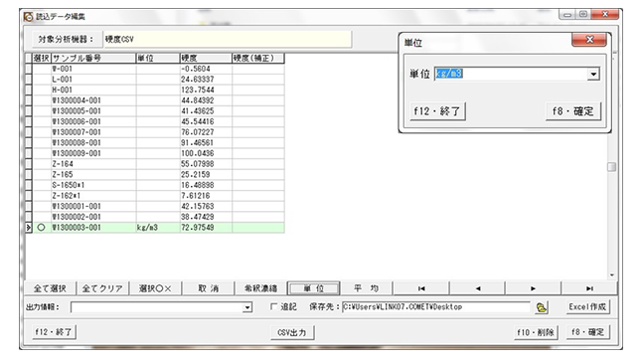
Task: Click 取消 button
Action: pos(209,288)
